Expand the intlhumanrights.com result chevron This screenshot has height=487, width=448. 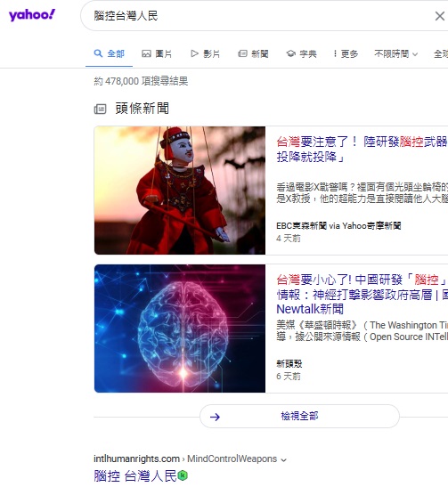pyautogui.click(x=283, y=459)
